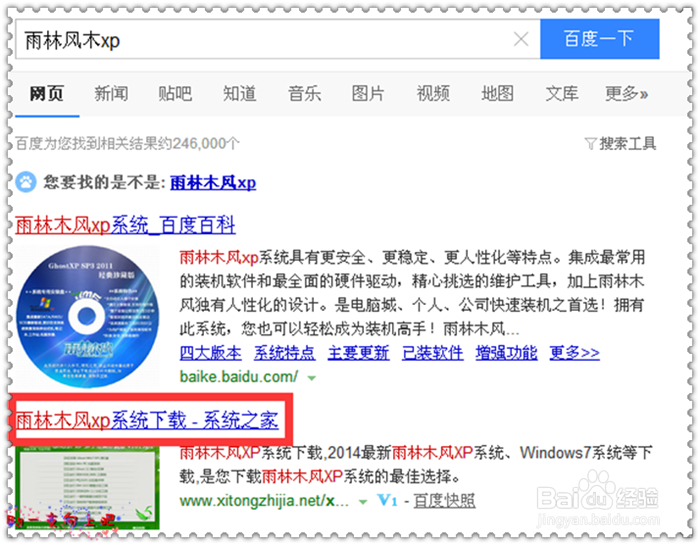Click the Baidu paw icon near suggestion
The width and height of the screenshot is (700, 545).
coord(26,182)
